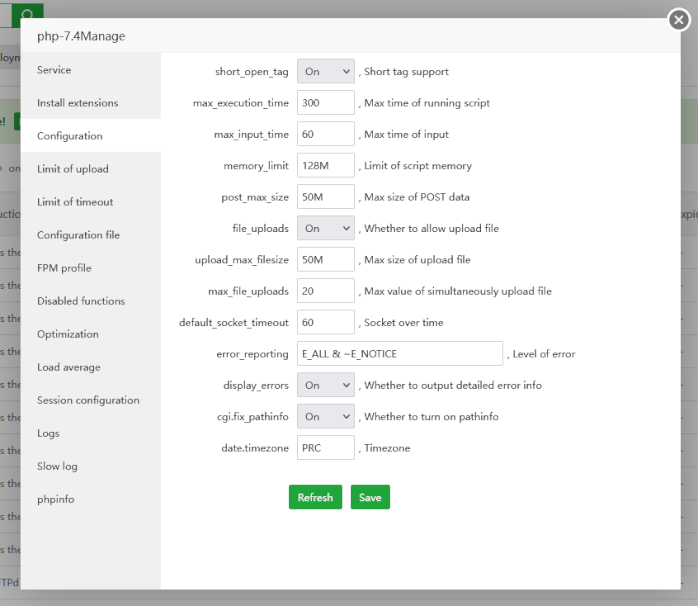Viewport: 698px width, 606px height.
Task: Click the error_reporting input field
Action: [400, 354]
